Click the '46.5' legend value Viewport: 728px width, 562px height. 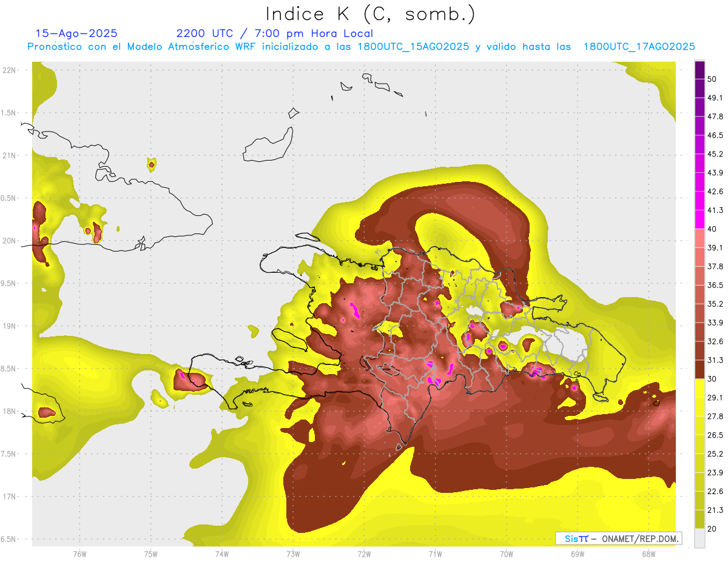pyautogui.click(x=715, y=136)
